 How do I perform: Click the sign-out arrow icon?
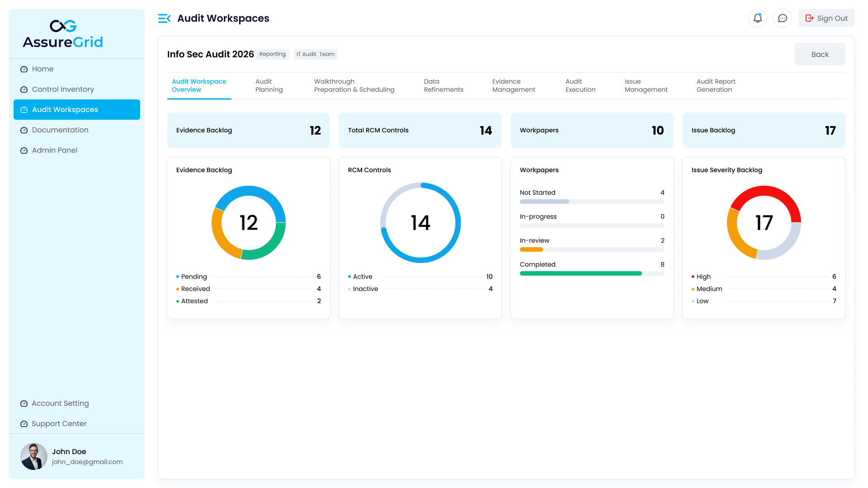(x=809, y=18)
